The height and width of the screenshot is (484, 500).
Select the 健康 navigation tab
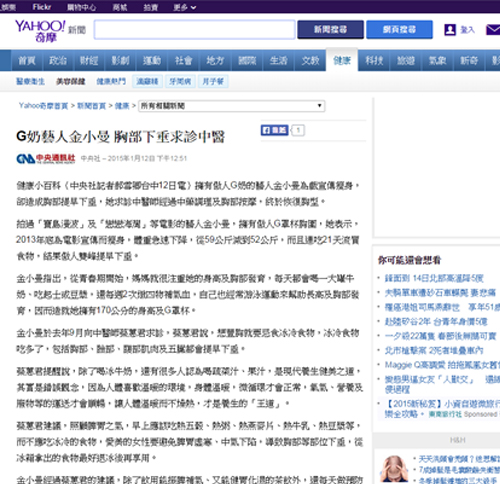[x=342, y=60]
